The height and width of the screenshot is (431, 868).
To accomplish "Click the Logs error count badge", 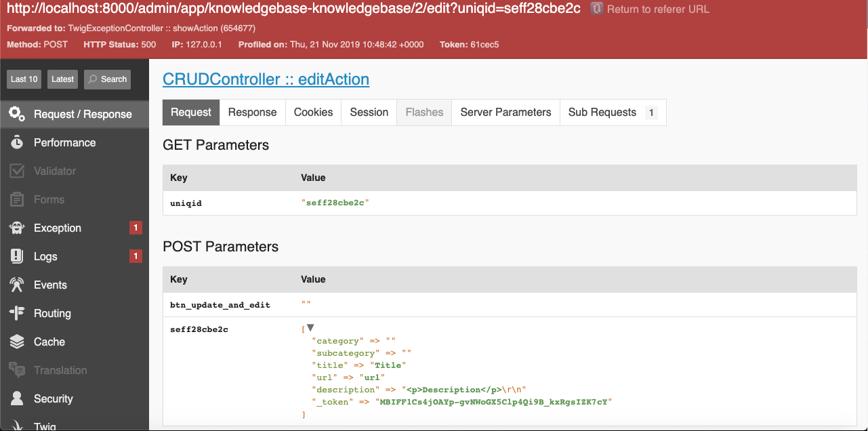I will 136,256.
